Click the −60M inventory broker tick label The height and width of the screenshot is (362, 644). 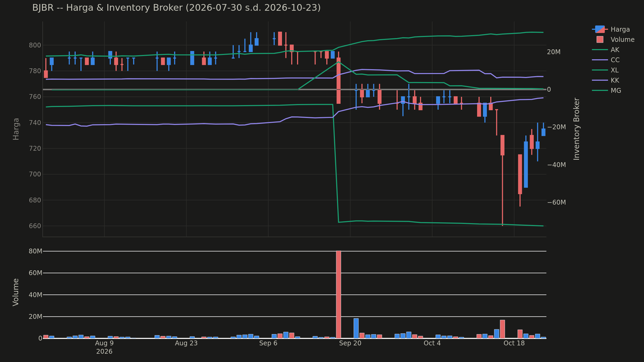coord(557,202)
